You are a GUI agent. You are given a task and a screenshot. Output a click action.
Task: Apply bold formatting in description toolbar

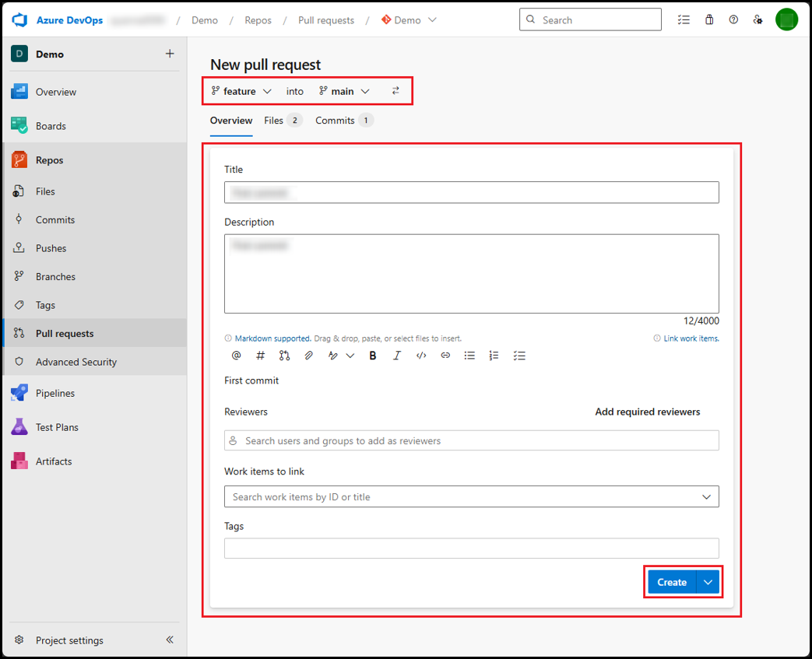(373, 356)
